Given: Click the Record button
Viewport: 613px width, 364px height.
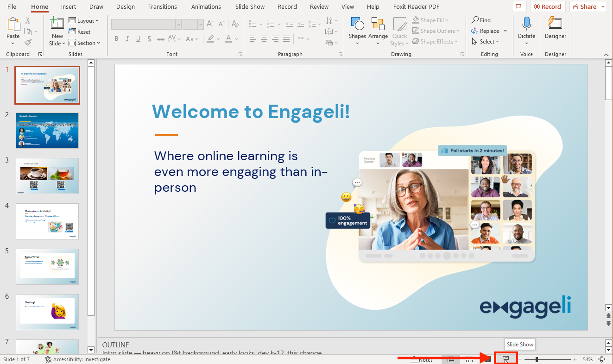Looking at the screenshot, I should pyautogui.click(x=548, y=6).
